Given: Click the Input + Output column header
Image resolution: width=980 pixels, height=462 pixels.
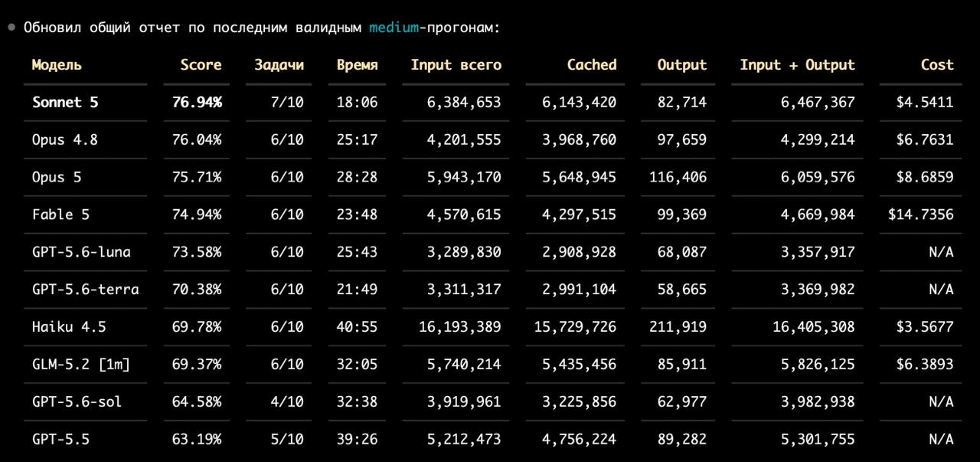Looking at the screenshot, I should tap(797, 65).
